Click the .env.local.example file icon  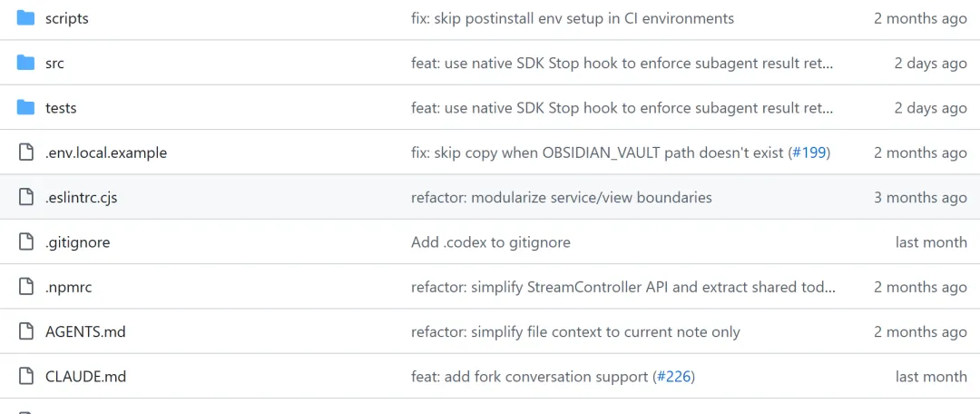[25, 153]
